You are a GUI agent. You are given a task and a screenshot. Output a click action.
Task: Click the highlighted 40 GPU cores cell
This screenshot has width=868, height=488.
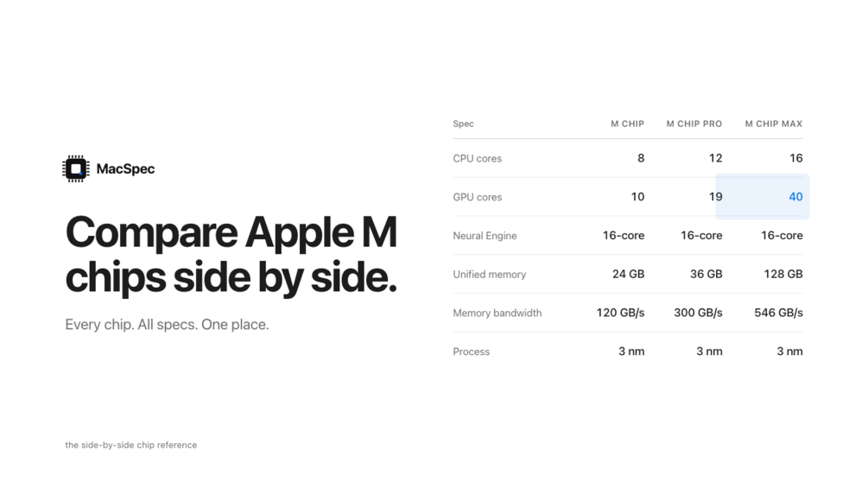coord(763,196)
